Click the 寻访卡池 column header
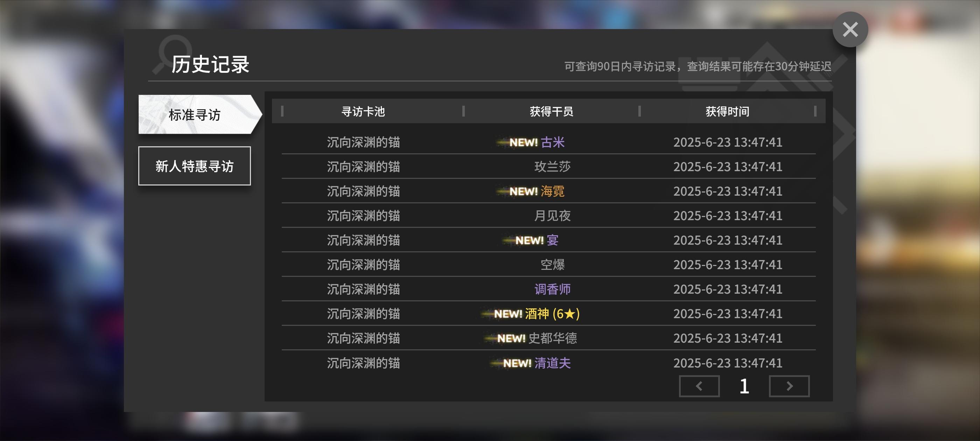980x441 pixels. (363, 112)
